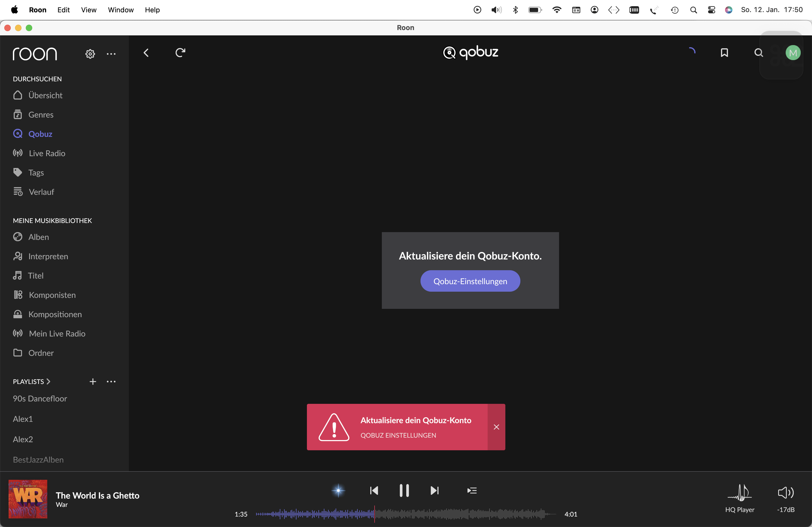Viewport: 812px width, 527px height.
Task: Open the Edit menu
Action: coord(63,10)
